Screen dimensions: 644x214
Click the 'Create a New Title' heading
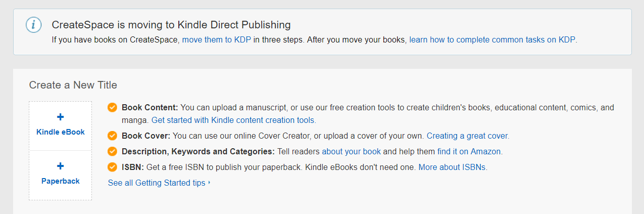point(73,85)
